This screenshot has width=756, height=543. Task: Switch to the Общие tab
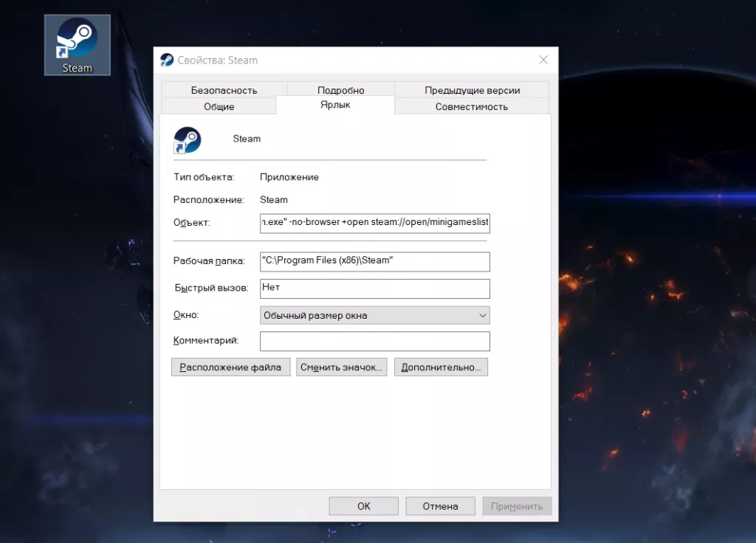click(219, 106)
